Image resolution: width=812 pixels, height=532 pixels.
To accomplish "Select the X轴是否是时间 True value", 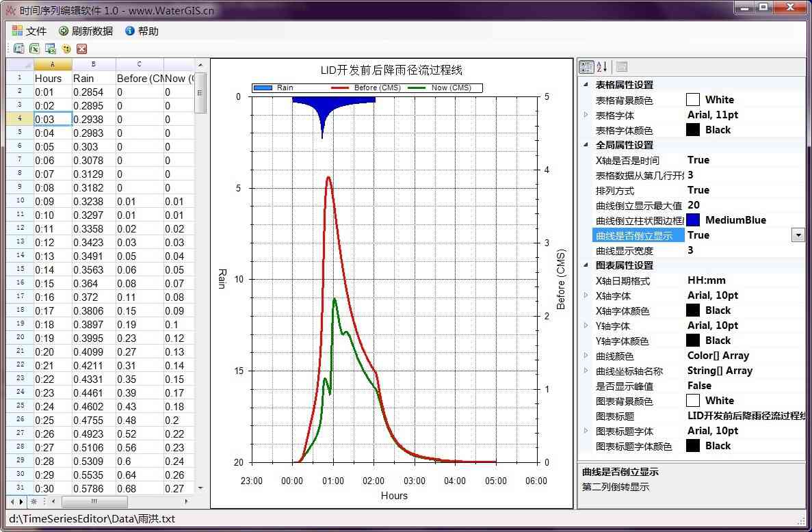I will tap(698, 160).
